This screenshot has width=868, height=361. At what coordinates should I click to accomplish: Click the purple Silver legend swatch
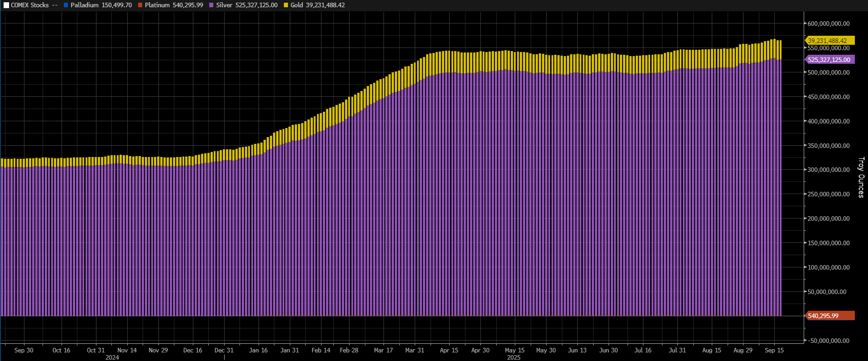pos(211,5)
